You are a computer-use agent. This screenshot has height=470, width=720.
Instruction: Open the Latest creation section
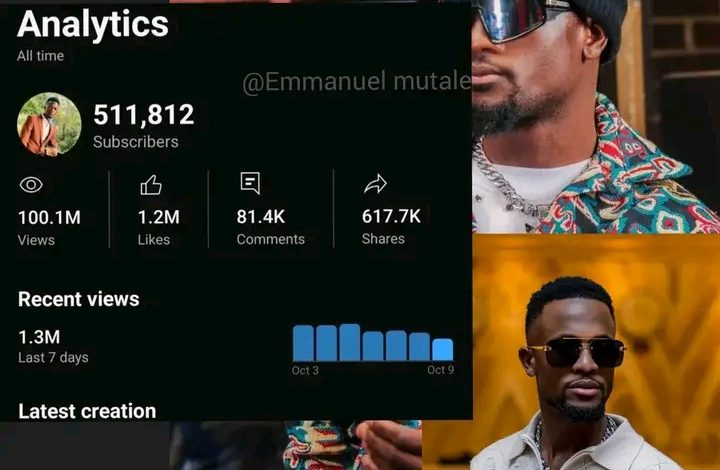[87, 411]
